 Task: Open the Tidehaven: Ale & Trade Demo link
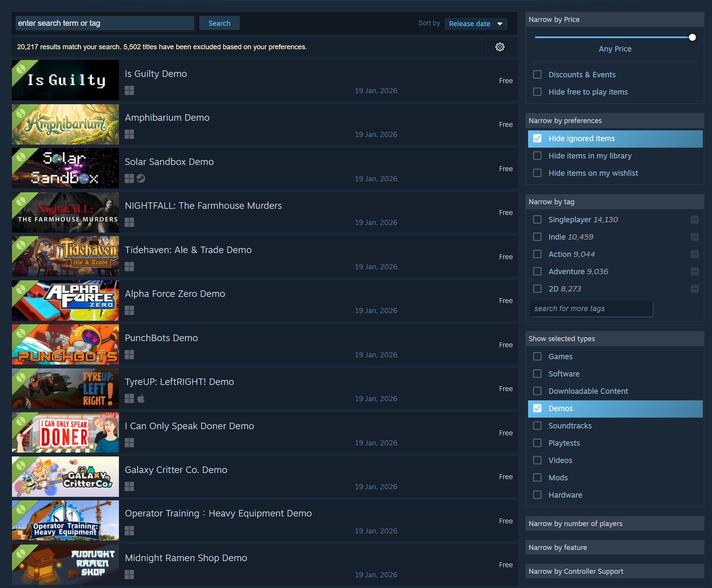(188, 250)
